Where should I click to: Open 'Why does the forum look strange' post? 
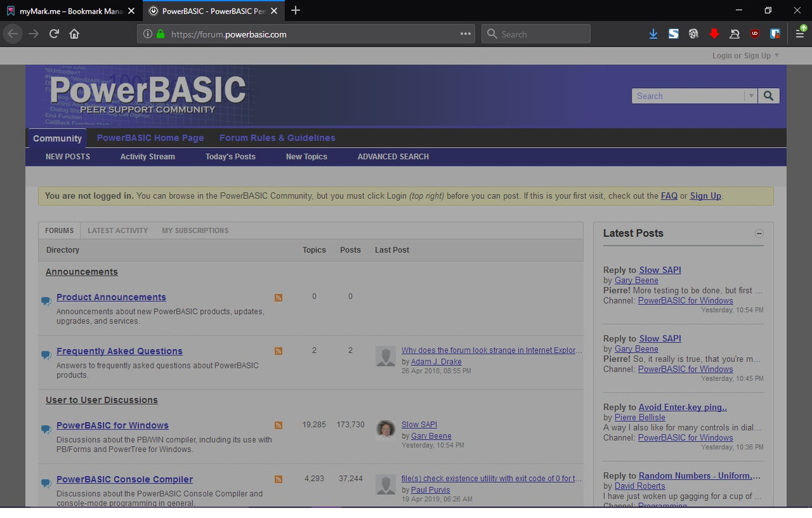pos(491,350)
